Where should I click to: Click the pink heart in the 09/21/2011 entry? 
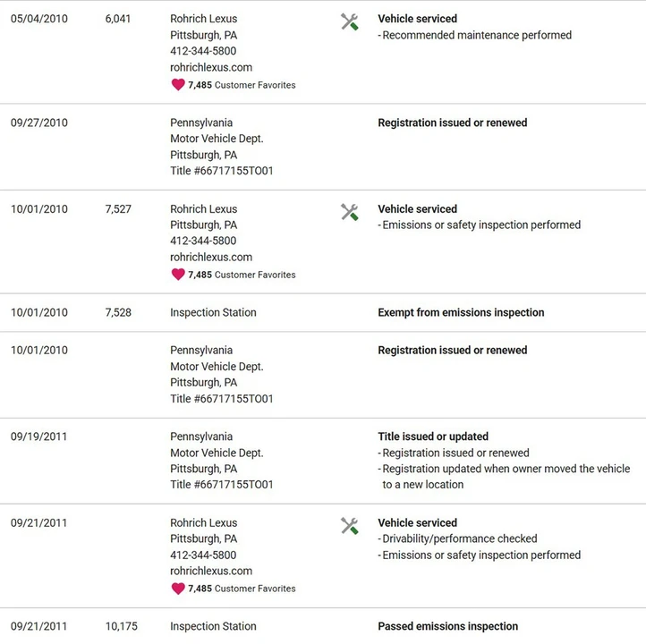(x=178, y=588)
